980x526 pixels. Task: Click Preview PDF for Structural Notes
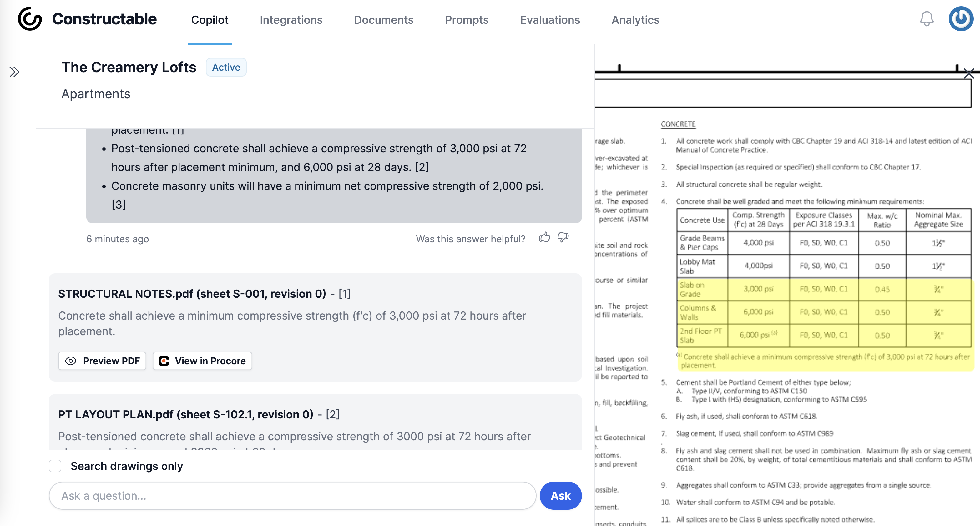tap(102, 361)
